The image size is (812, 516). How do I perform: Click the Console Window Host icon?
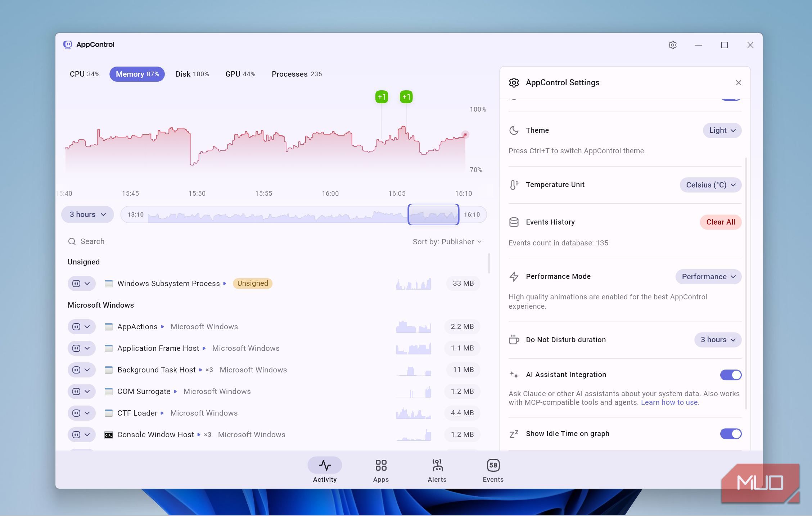[x=108, y=435]
